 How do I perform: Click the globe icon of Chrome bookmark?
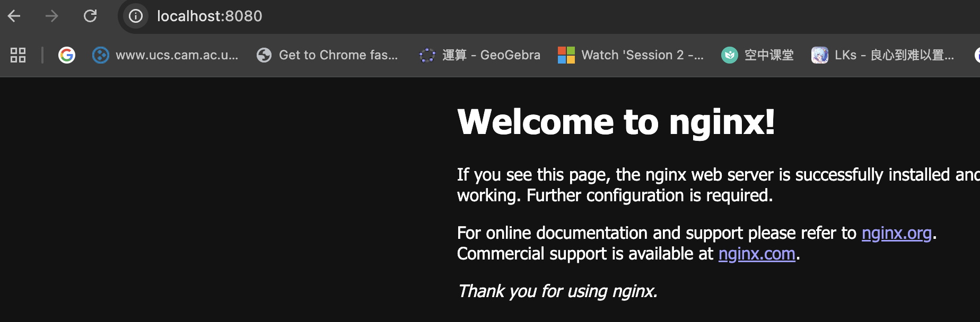[x=264, y=55]
